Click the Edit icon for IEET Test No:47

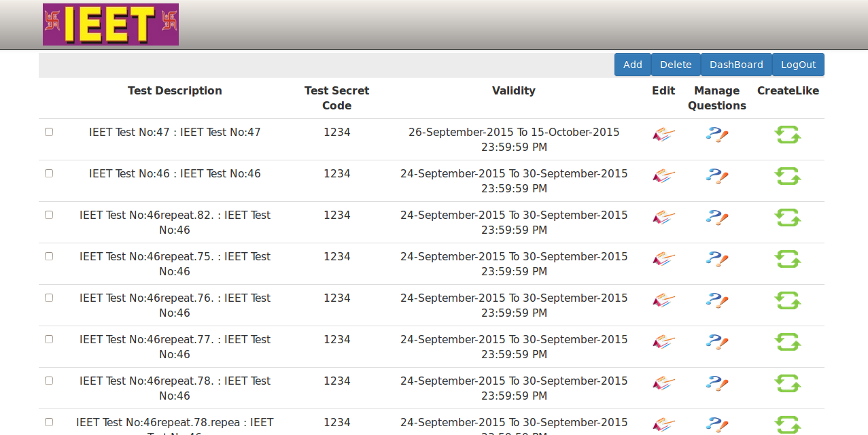tap(663, 135)
